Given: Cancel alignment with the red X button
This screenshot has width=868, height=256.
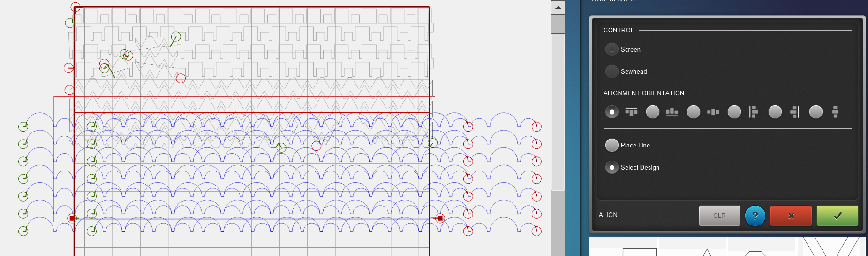Looking at the screenshot, I should [x=791, y=216].
